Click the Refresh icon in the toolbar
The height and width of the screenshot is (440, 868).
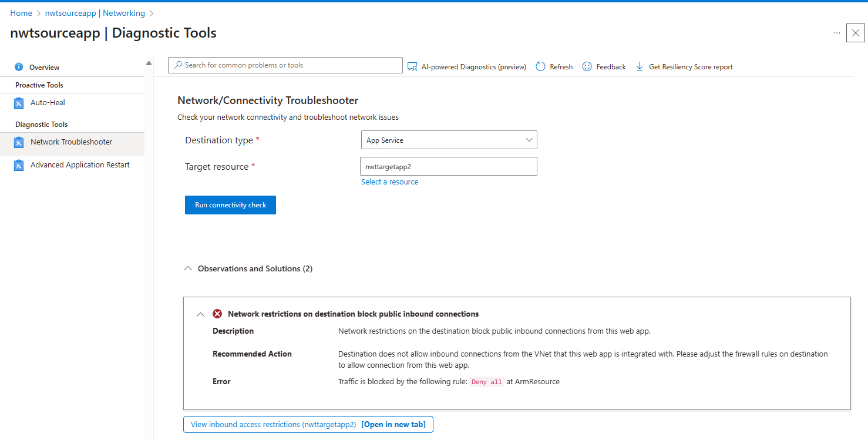(x=540, y=66)
